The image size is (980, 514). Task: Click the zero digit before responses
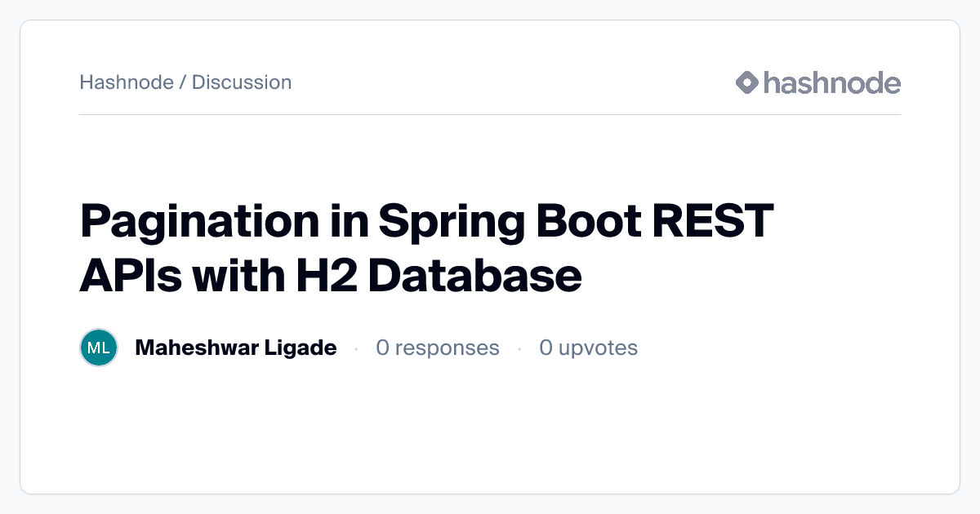[x=382, y=348]
